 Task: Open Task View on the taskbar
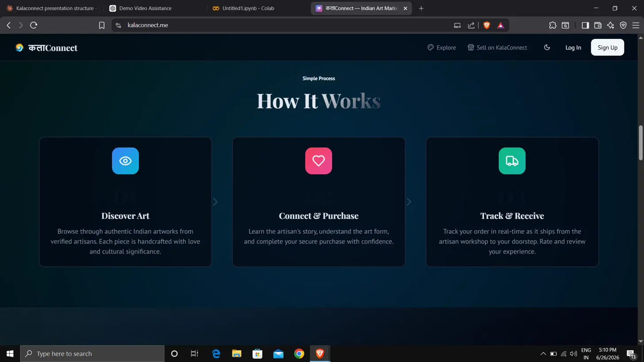coord(194,354)
